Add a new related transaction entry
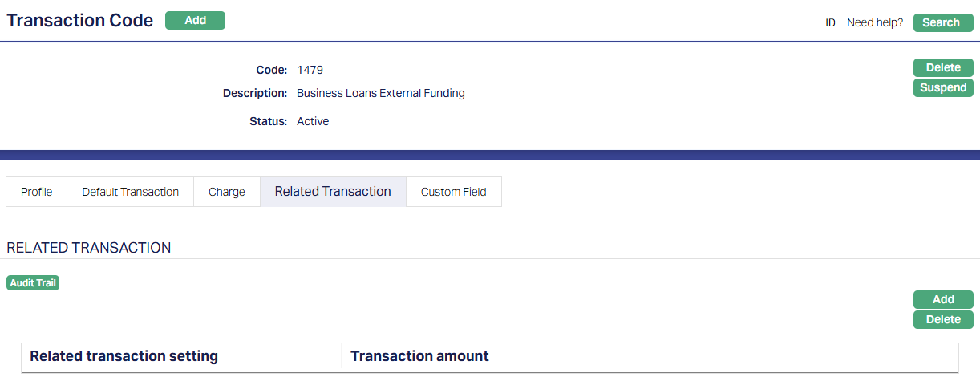The height and width of the screenshot is (377, 980). pos(943,300)
